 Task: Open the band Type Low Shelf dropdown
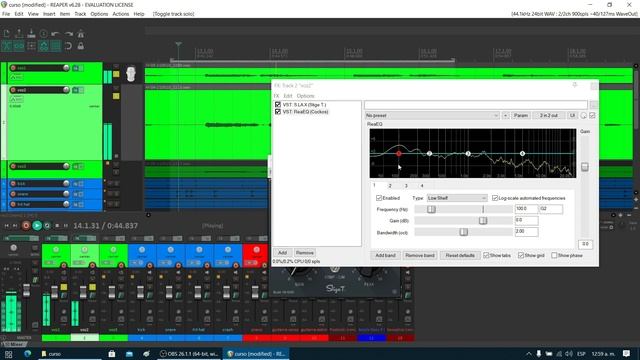457,198
